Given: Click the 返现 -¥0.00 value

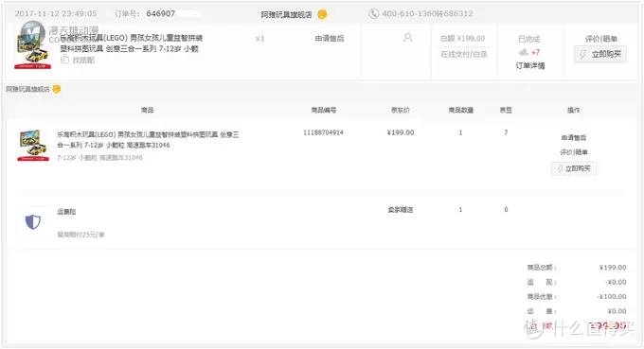Looking at the screenshot, I should click(616, 282).
